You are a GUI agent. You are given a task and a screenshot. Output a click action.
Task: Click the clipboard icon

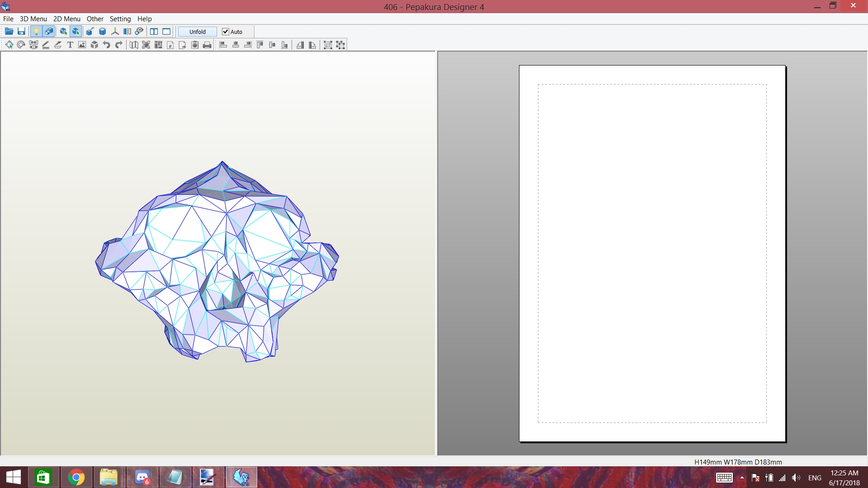coord(195,45)
